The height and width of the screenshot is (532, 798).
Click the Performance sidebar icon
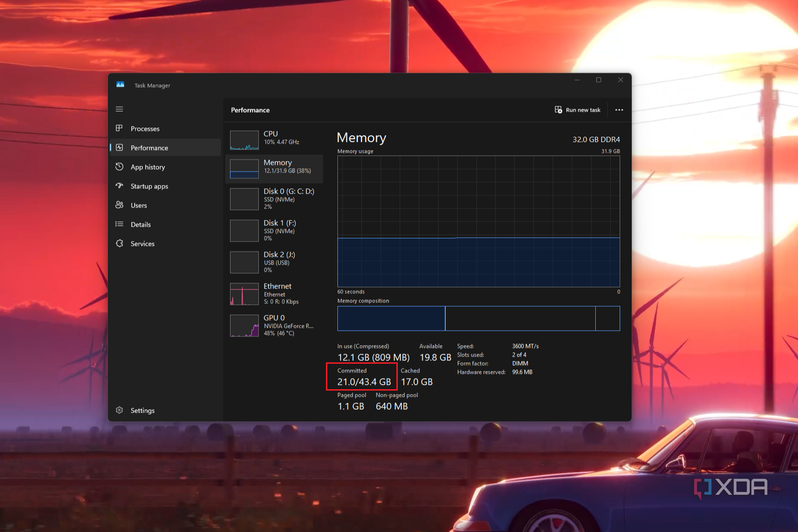tap(119, 148)
